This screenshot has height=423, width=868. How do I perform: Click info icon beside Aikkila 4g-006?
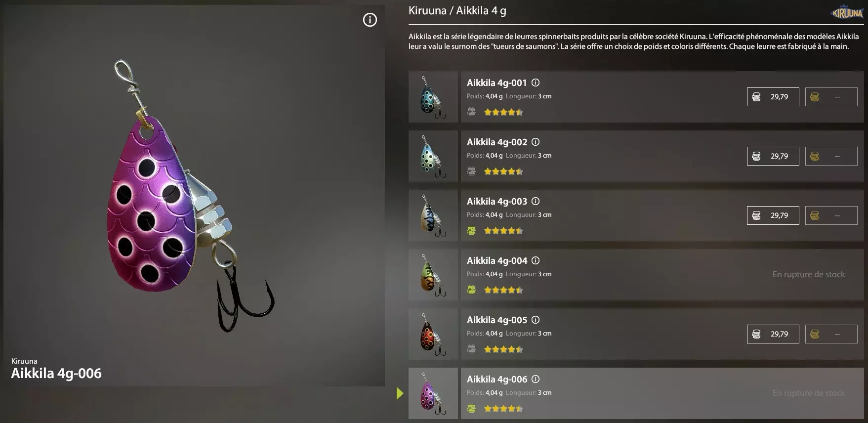point(536,379)
